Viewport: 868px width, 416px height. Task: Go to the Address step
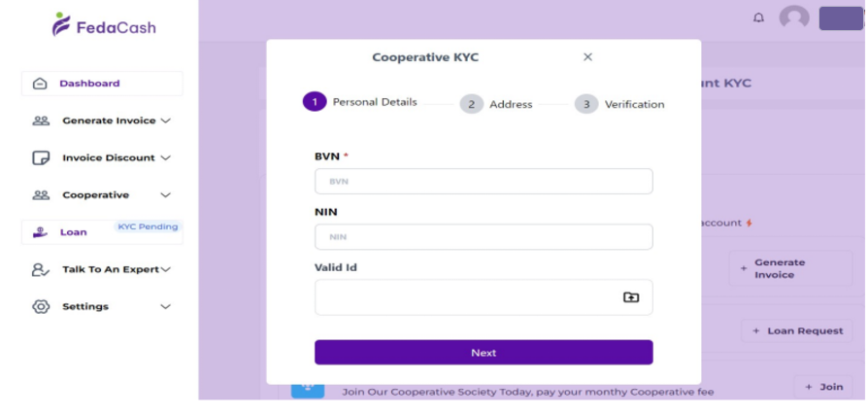(x=472, y=104)
